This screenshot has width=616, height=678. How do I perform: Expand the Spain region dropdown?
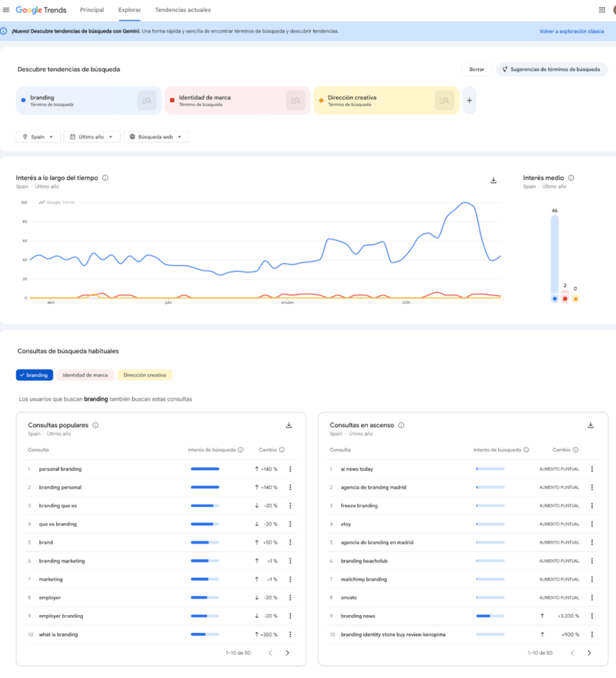pos(38,137)
